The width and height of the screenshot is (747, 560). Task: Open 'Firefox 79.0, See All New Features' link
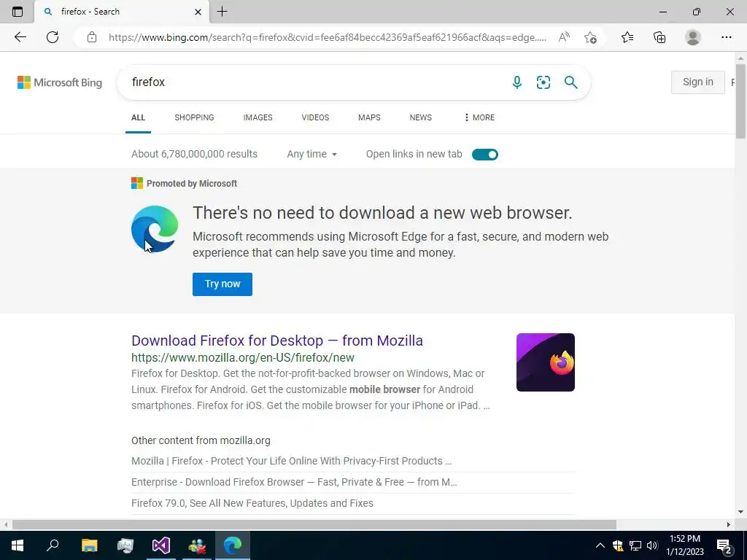252,503
